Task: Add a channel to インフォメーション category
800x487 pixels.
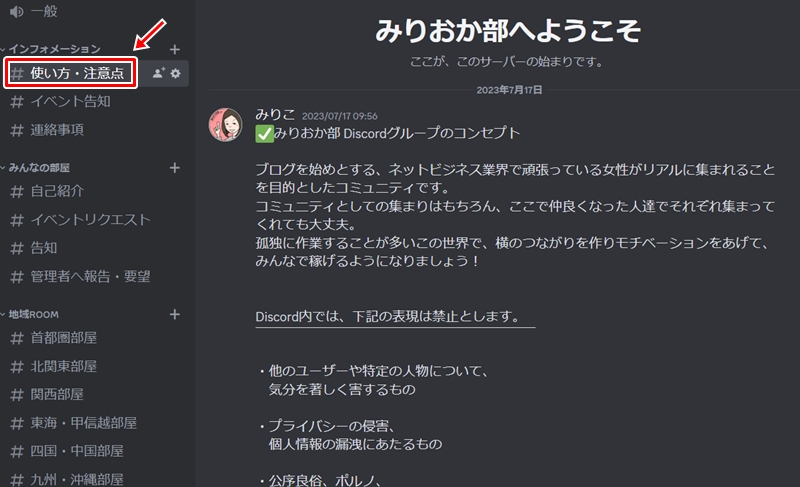Action: tap(174, 49)
